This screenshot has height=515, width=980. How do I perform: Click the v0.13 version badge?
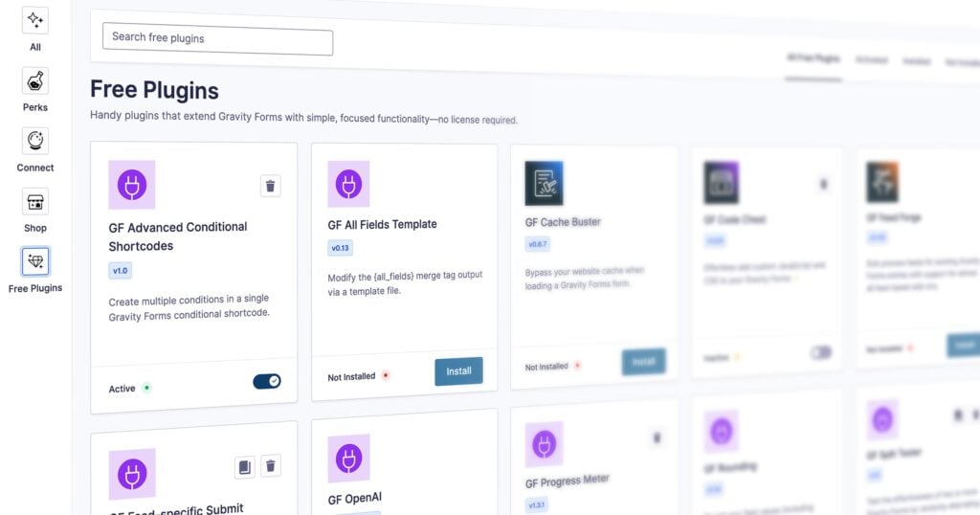click(340, 248)
